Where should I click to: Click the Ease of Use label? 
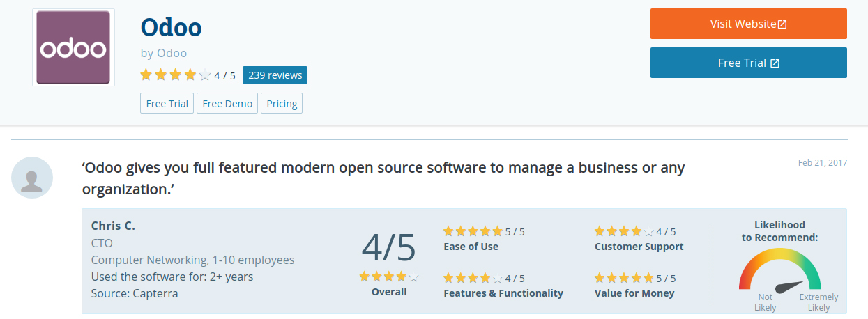(x=471, y=247)
